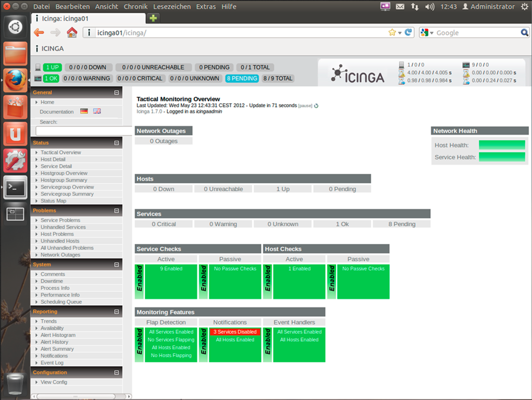The height and width of the screenshot is (400, 532).
Task: Click the 3 Services Disabled link
Action: tap(234, 332)
